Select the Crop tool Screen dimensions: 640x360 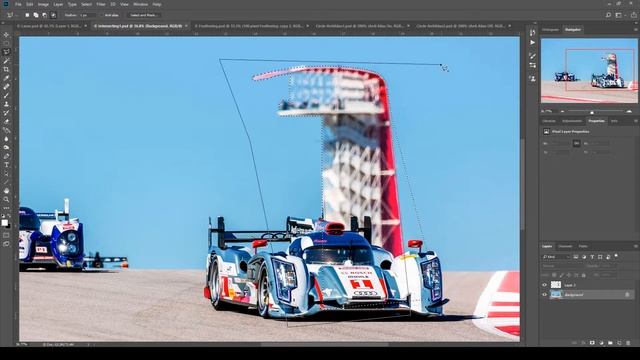coord(6,69)
